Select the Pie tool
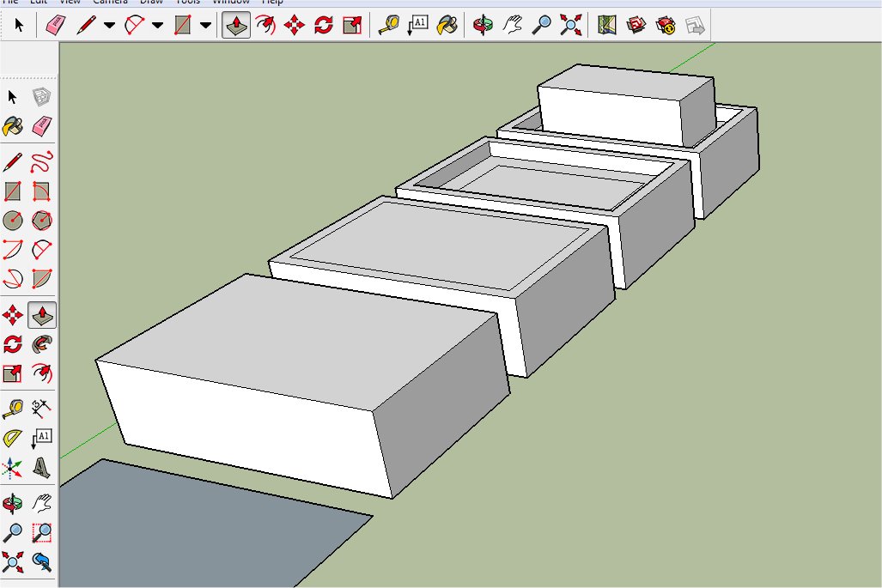 41,278
